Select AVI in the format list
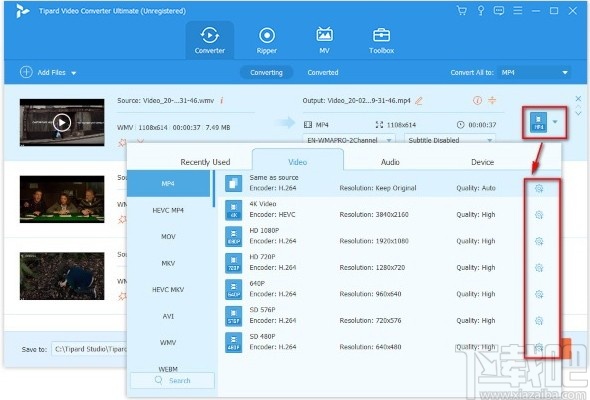This screenshot has width=590, height=400. point(168,316)
